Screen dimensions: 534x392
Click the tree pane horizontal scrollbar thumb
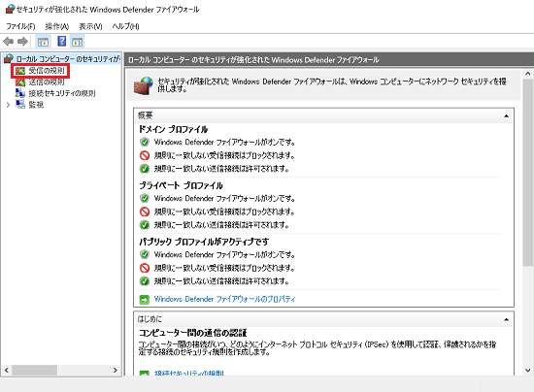click(34, 370)
